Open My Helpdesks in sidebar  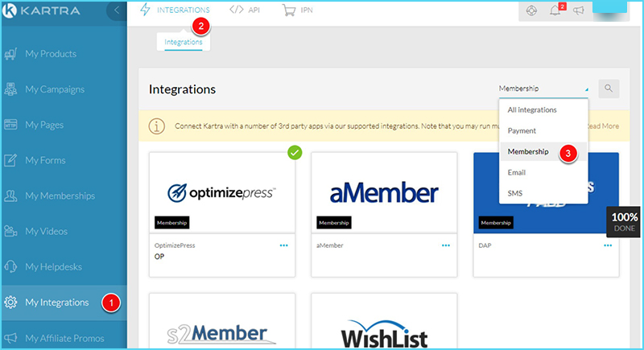point(55,266)
